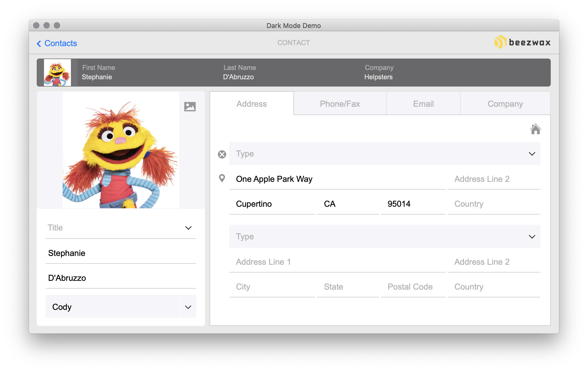
Task: Switch to the Phone/Fax tab
Action: click(340, 104)
